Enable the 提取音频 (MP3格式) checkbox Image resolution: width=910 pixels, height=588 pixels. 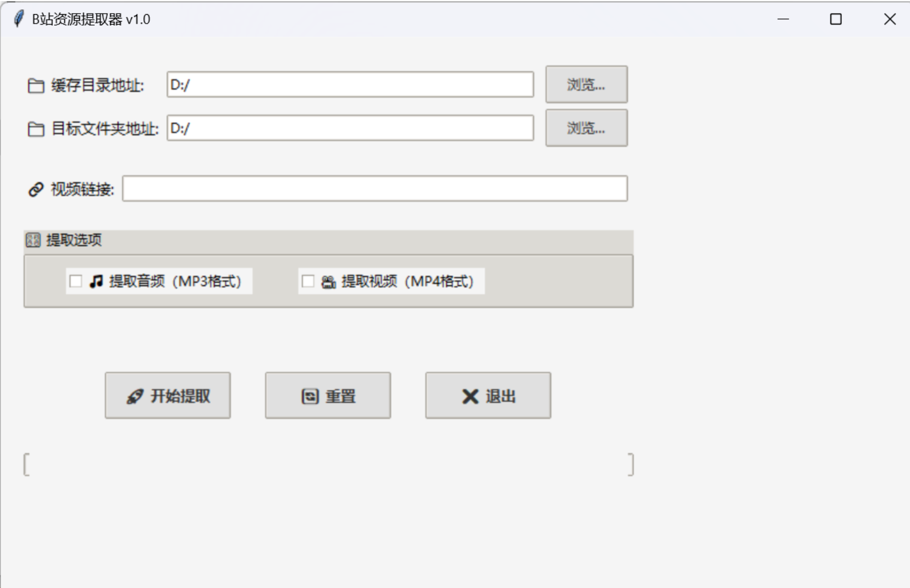pyautogui.click(x=76, y=281)
